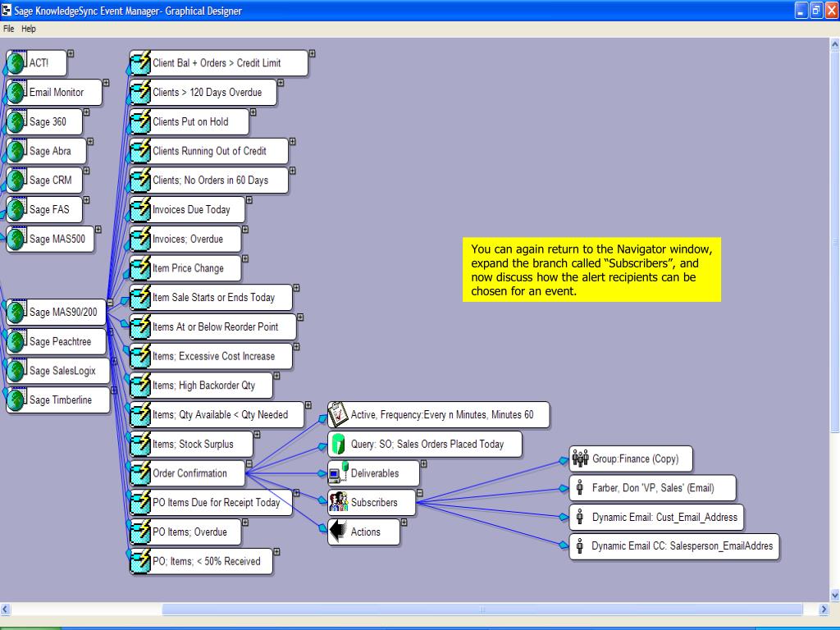Click event icon for Clients > 120 Days Overdue
Image resolution: width=840 pixels, height=630 pixels.
(x=140, y=92)
